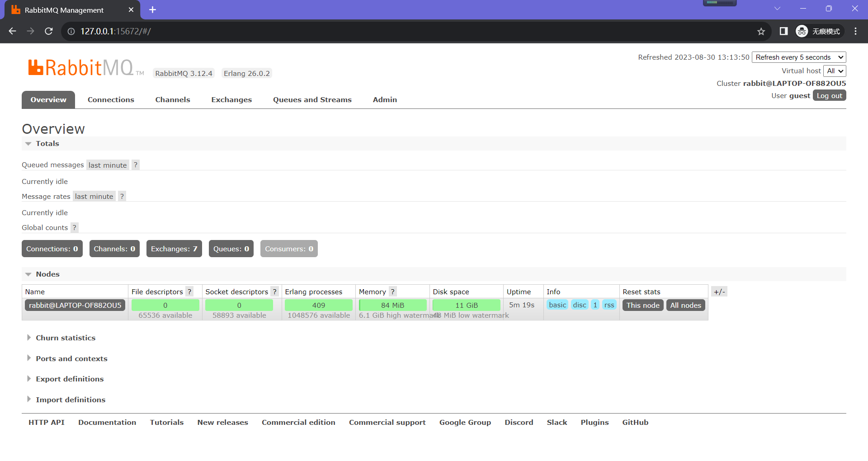Reset stats for All nodes
This screenshot has height=461, width=868.
(x=685, y=305)
